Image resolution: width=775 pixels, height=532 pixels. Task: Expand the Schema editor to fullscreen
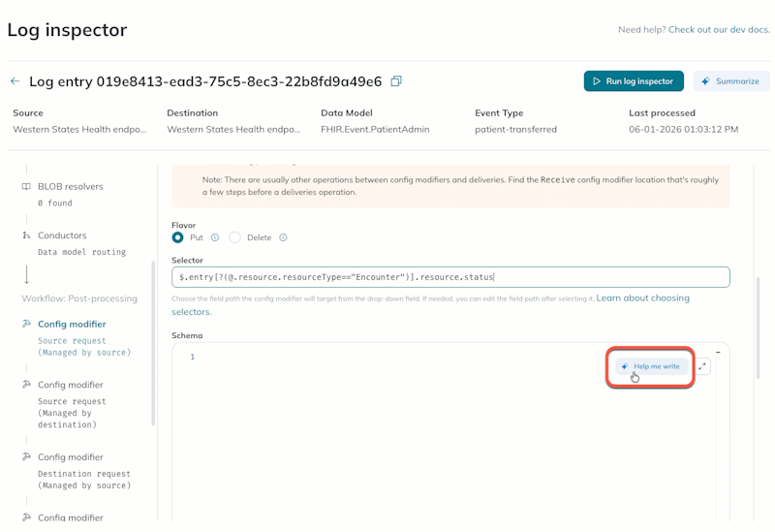point(702,366)
